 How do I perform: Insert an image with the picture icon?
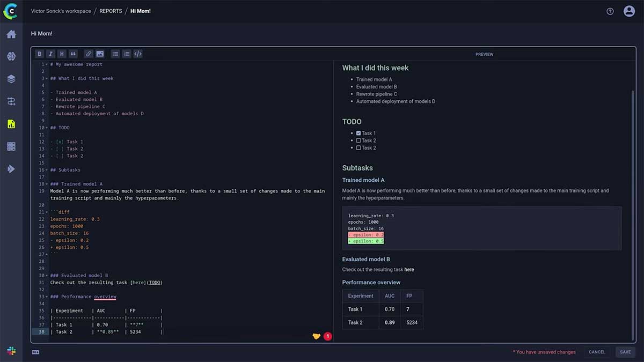tap(100, 54)
